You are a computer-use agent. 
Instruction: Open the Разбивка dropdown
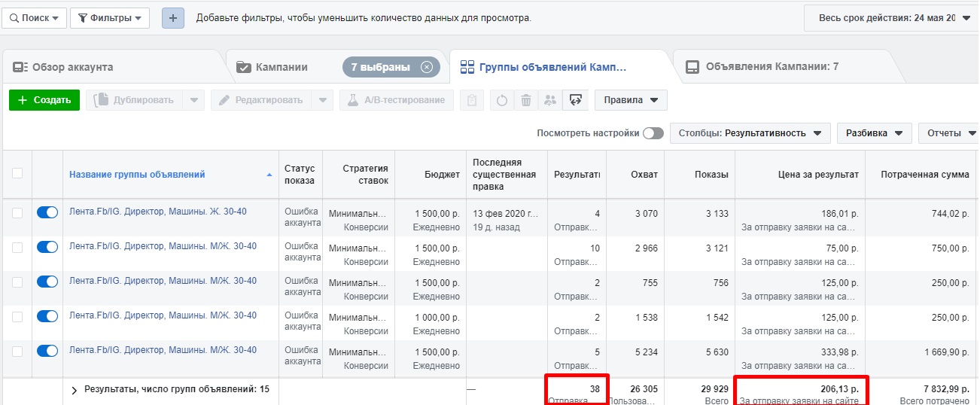(875, 133)
